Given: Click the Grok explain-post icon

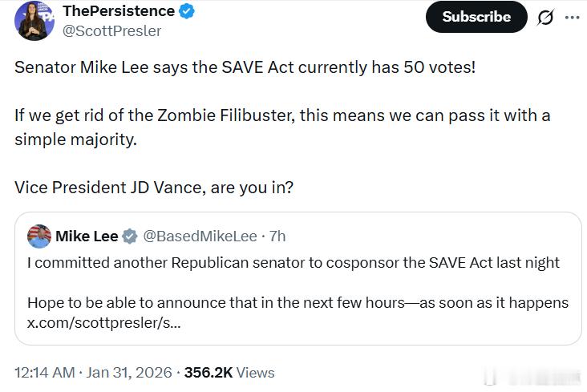Looking at the screenshot, I should pyautogui.click(x=545, y=17).
